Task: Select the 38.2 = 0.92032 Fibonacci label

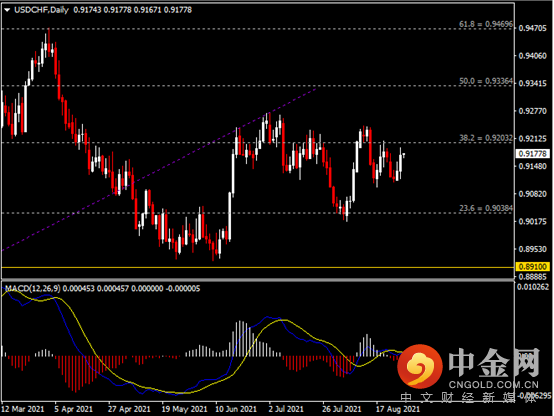Action: pyautogui.click(x=485, y=138)
